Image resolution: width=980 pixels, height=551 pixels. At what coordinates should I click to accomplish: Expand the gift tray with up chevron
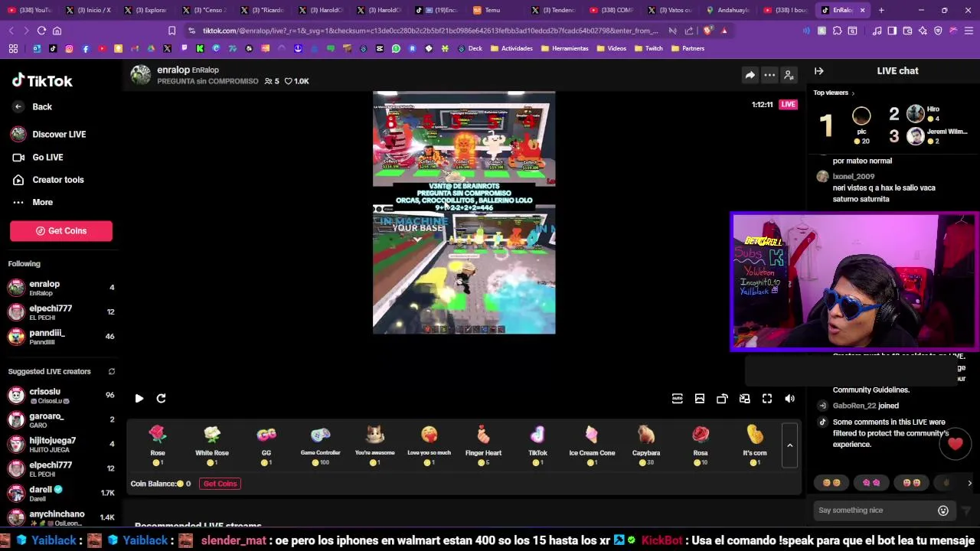789,445
